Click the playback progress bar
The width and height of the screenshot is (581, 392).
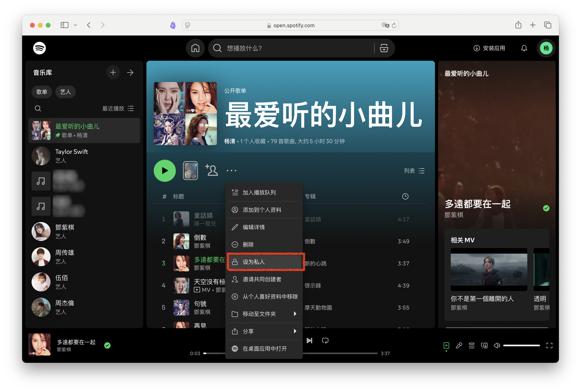pyautogui.click(x=290, y=353)
